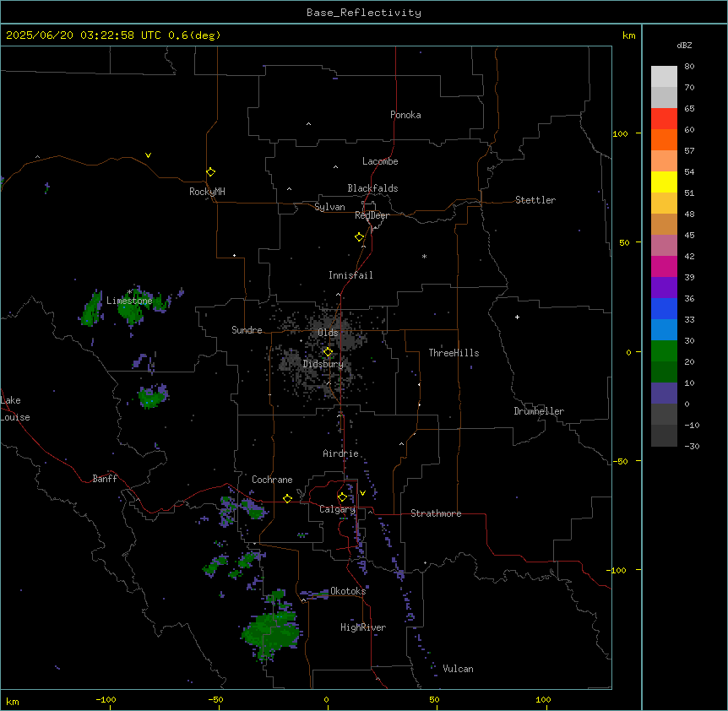
Task: Select the Blackfalds label
Action: (372, 188)
